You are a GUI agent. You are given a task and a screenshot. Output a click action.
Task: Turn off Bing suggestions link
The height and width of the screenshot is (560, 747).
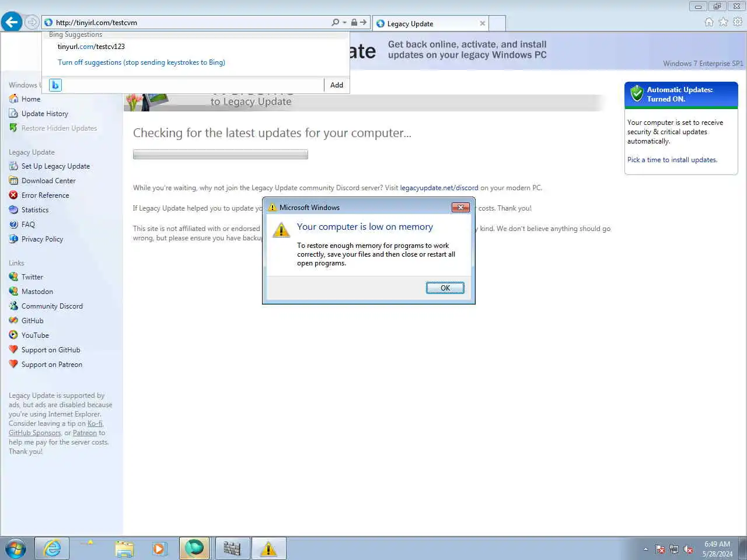[x=141, y=62]
